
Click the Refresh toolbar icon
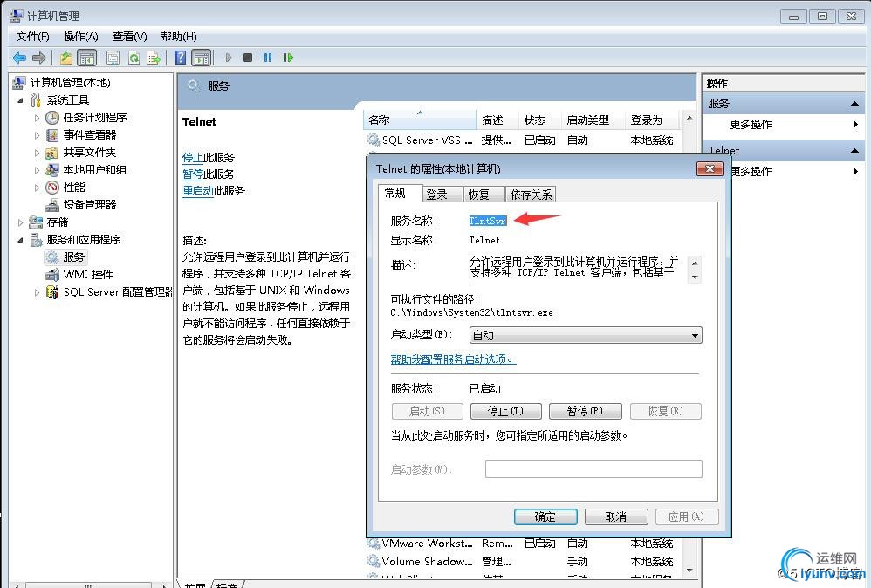tap(134, 58)
